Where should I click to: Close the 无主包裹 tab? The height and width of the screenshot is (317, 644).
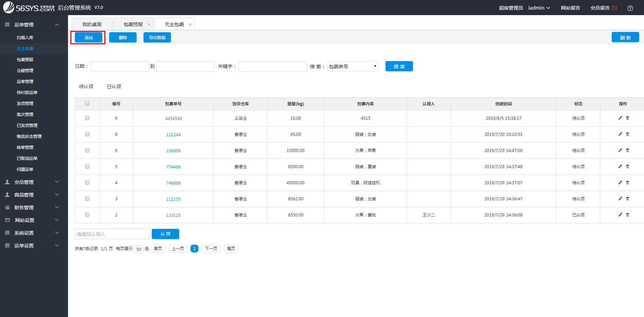[190, 24]
